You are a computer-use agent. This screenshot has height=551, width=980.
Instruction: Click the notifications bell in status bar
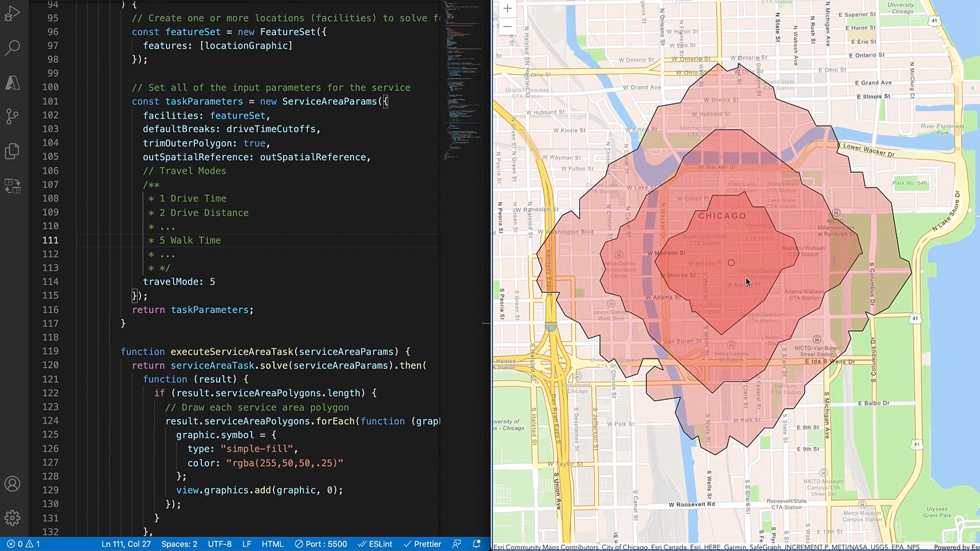[x=477, y=544]
